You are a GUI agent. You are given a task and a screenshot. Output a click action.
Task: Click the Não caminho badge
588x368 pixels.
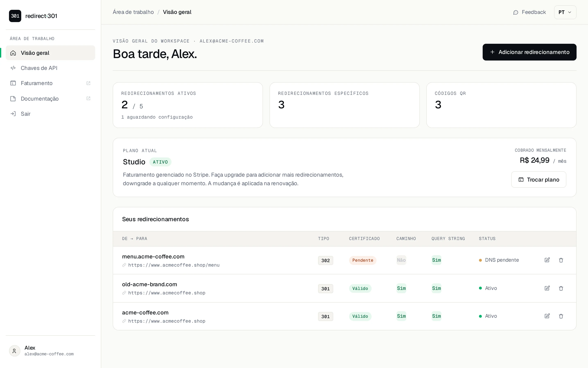pos(401,260)
